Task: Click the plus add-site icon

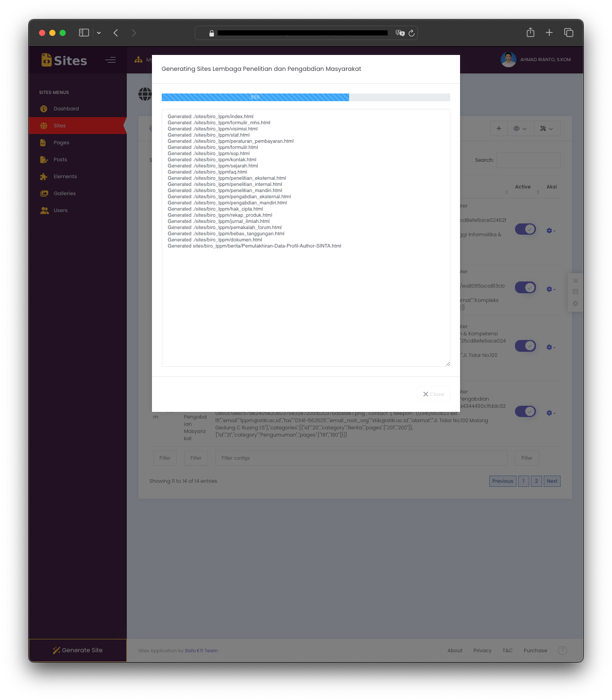Action: [x=499, y=128]
